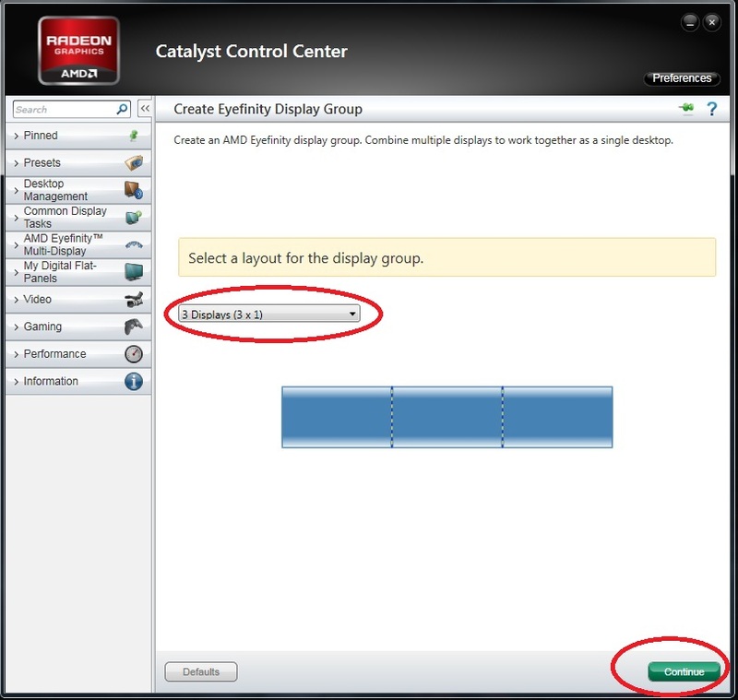Click the Presets camera icon
Viewport: 738px width, 700px height.
click(134, 162)
